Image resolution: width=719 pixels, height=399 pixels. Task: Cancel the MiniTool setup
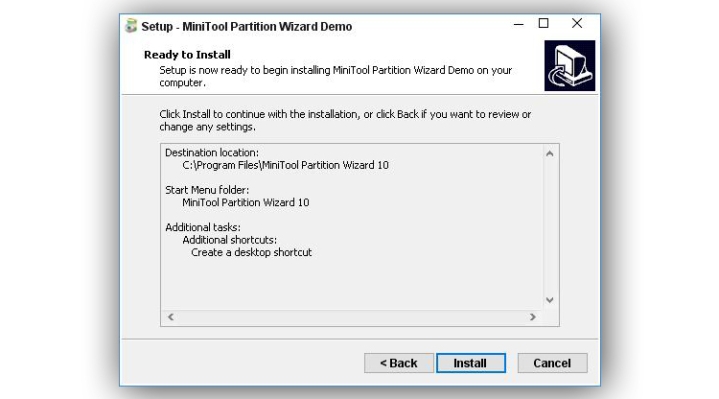point(552,363)
